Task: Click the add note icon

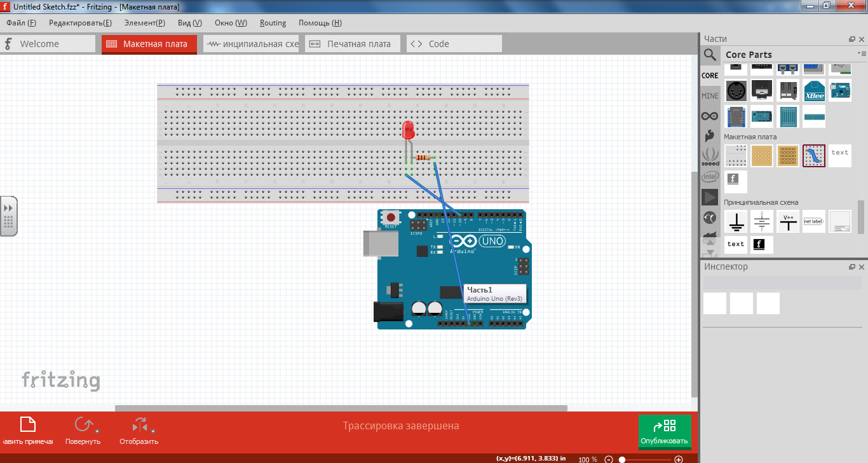Action: pyautogui.click(x=28, y=425)
